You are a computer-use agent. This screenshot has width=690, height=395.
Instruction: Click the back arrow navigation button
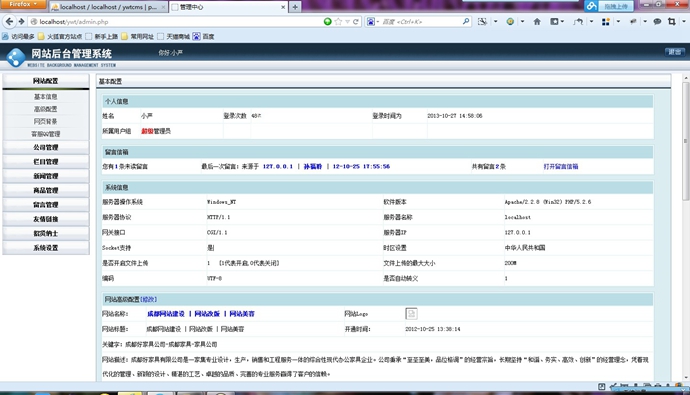[9, 21]
